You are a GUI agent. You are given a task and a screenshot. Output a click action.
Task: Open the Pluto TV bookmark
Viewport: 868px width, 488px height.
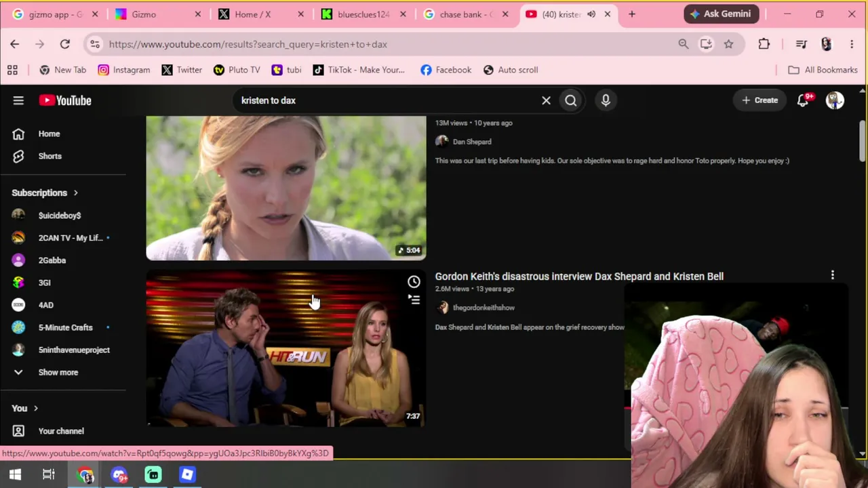tap(237, 70)
